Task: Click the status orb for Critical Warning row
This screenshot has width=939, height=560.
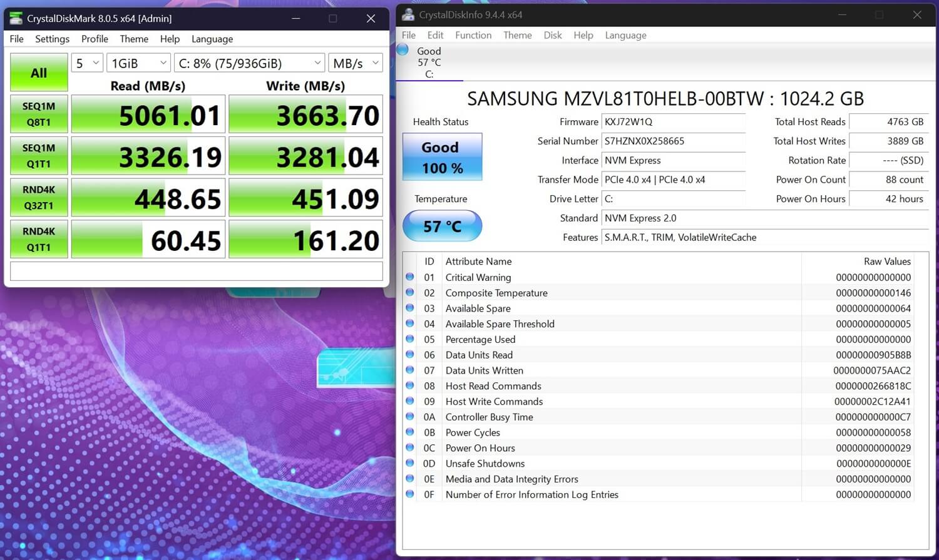Action: coord(410,277)
